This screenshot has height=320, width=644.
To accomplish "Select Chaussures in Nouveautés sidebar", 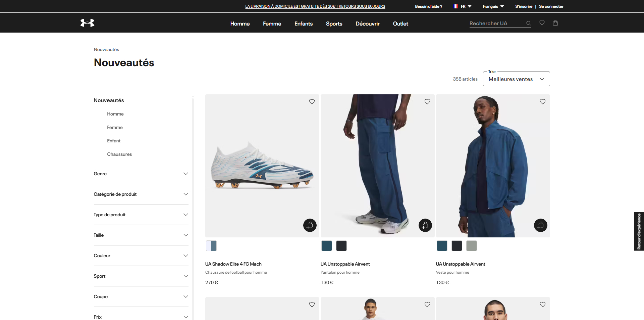I will click(x=119, y=154).
